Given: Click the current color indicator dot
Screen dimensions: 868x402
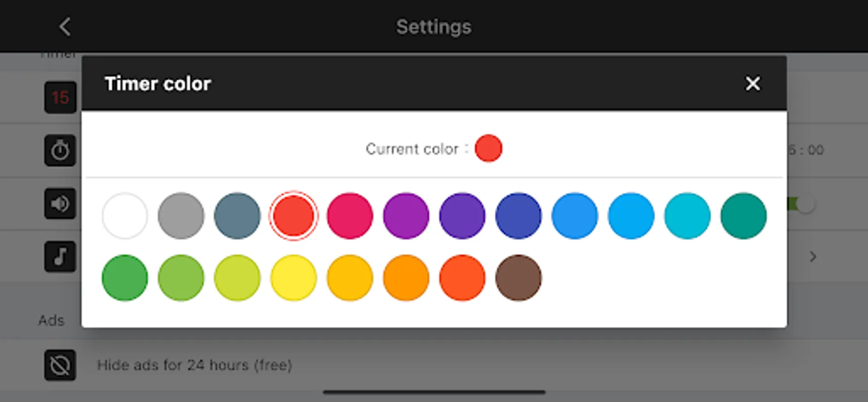Looking at the screenshot, I should pos(488,148).
